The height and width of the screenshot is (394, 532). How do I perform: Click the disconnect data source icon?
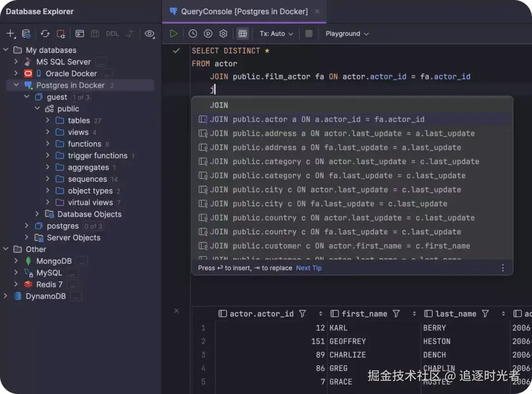pos(61,33)
